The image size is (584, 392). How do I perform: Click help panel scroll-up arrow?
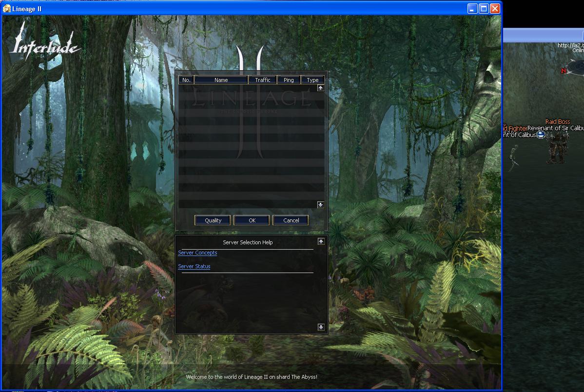[321, 241]
